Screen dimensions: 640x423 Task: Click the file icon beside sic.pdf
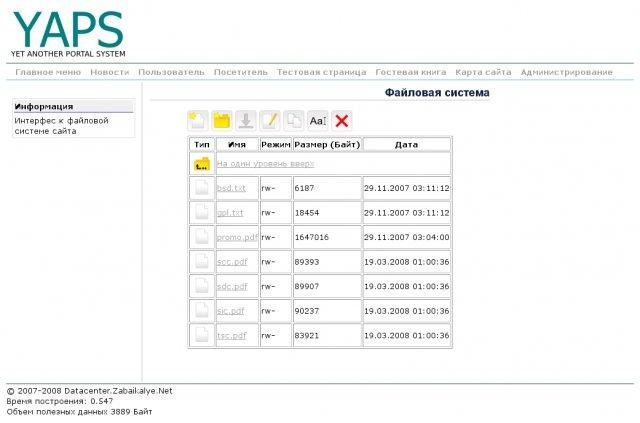pyautogui.click(x=202, y=311)
